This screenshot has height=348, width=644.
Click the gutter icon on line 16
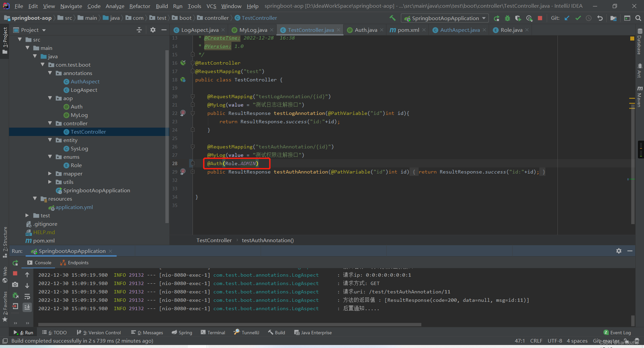click(183, 63)
